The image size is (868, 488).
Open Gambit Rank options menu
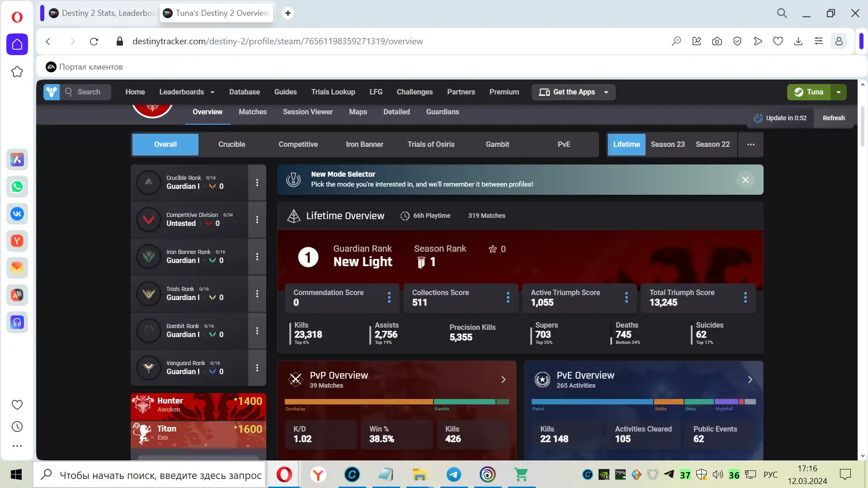pyautogui.click(x=257, y=331)
